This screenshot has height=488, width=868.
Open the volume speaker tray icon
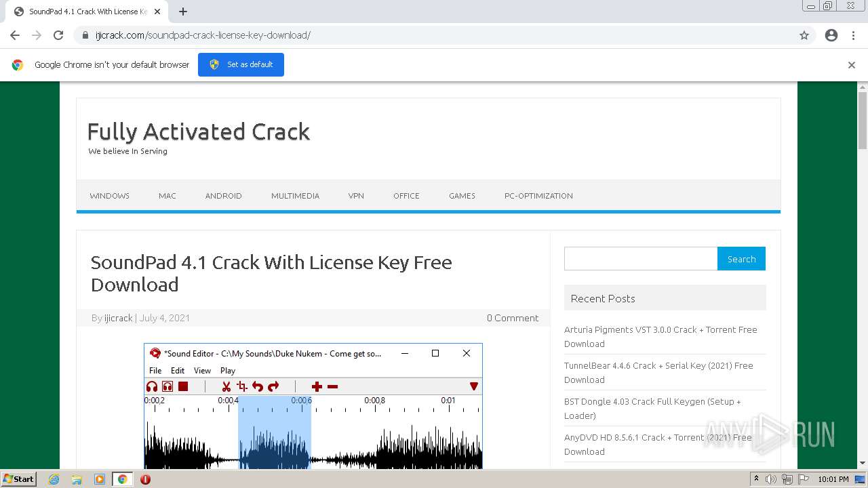pos(771,479)
